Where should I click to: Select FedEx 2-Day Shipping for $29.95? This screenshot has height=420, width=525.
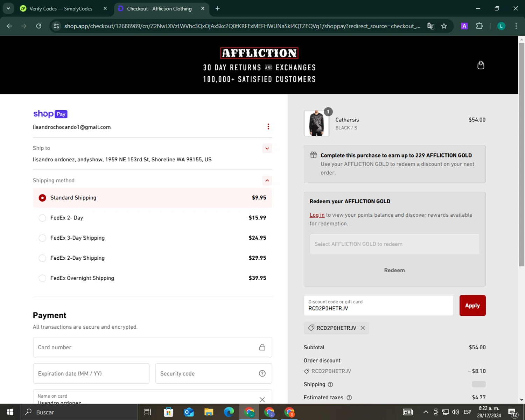tap(152, 258)
